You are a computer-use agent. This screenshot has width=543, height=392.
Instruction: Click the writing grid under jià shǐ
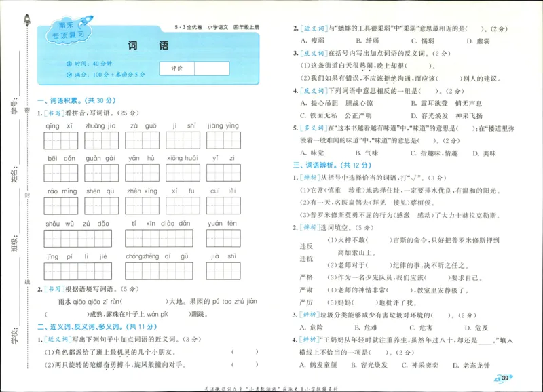pos(223,271)
